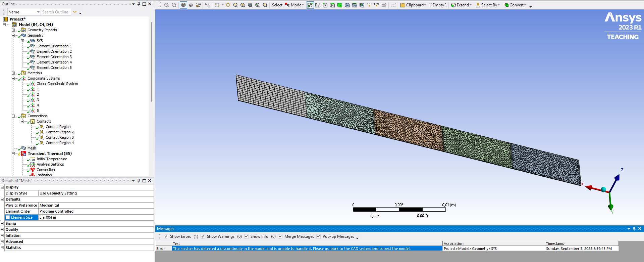Click the Convection item in outline
644x262 pixels.
coord(46,170)
